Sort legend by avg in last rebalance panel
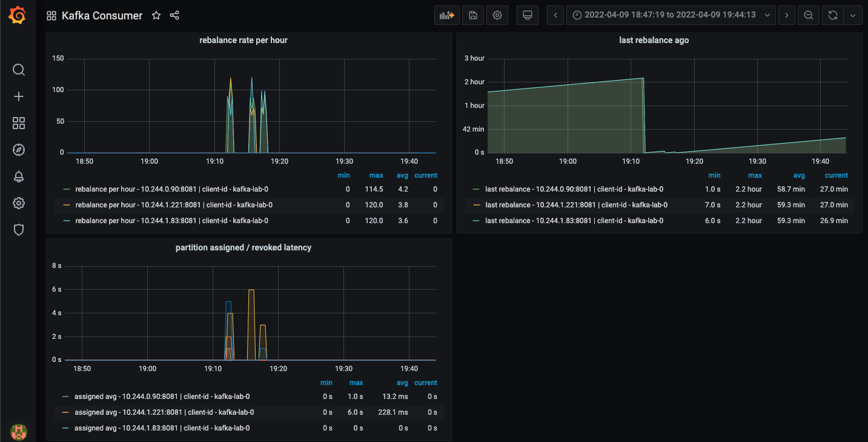Image resolution: width=868 pixels, height=442 pixels. click(x=799, y=175)
